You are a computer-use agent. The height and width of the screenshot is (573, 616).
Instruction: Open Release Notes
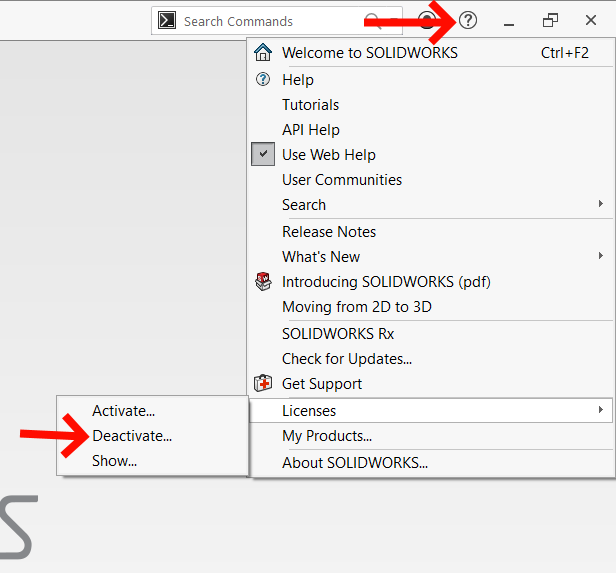pyautogui.click(x=329, y=232)
